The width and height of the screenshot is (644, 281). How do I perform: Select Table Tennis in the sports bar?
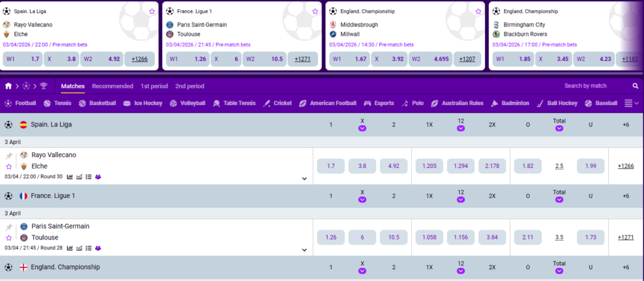(x=234, y=103)
